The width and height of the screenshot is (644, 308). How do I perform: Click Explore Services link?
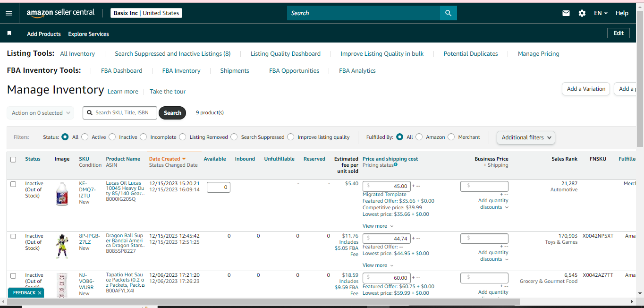(x=88, y=34)
